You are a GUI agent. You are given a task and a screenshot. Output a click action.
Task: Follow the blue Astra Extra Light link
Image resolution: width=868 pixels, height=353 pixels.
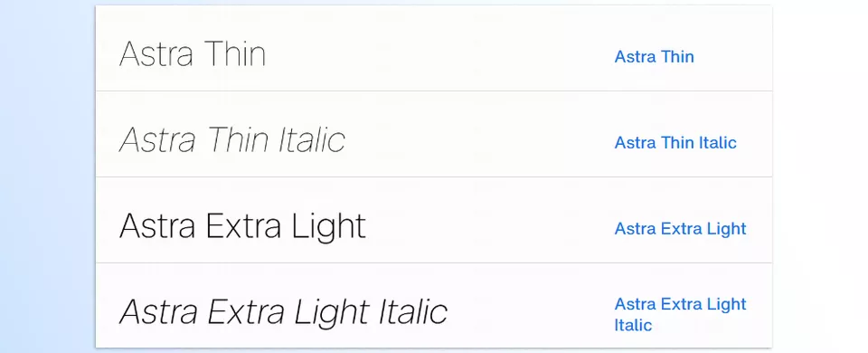tap(680, 228)
